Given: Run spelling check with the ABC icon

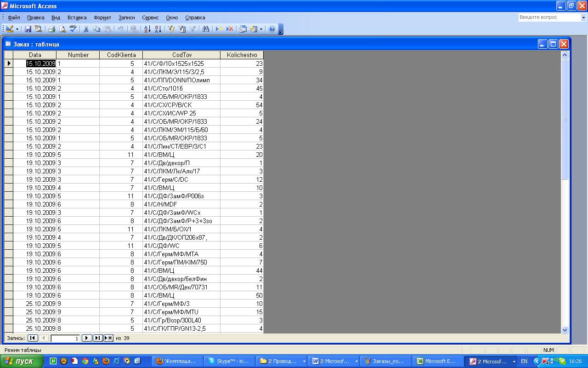Looking at the screenshot, I should point(73,29).
